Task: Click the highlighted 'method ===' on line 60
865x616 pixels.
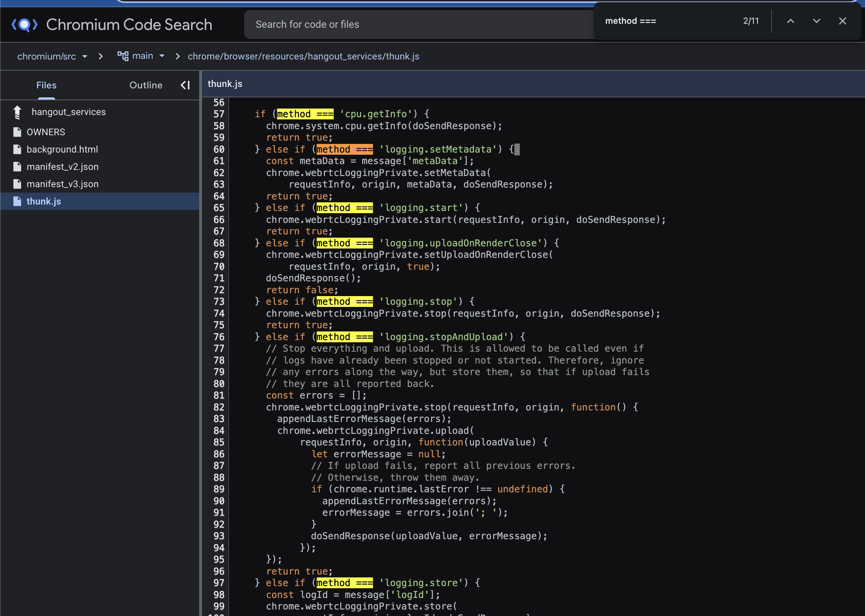Action: tap(344, 149)
